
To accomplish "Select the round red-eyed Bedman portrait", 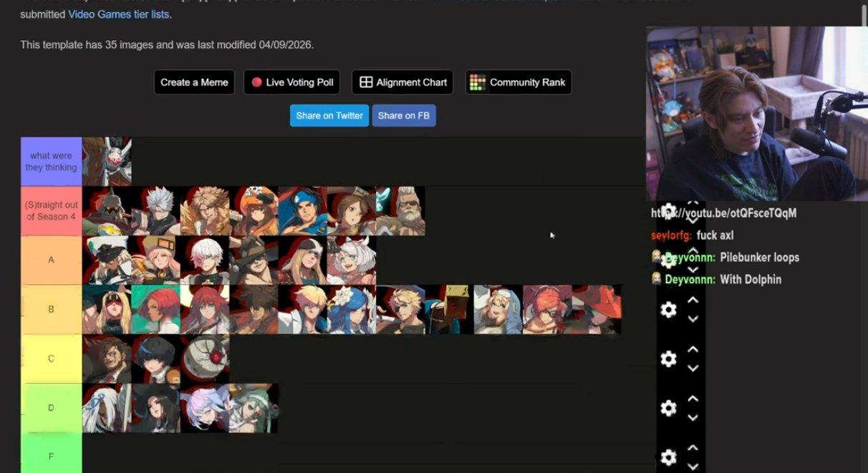I will tap(205, 359).
